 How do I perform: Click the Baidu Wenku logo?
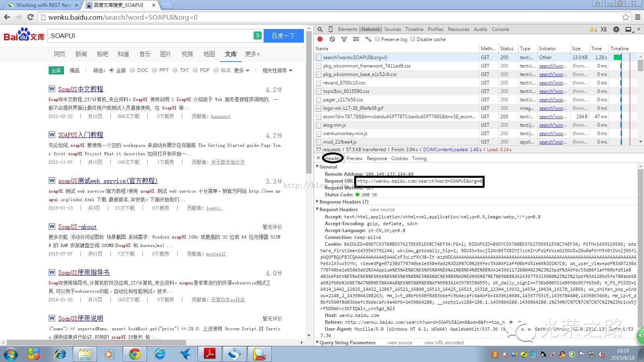pyautogui.click(x=24, y=35)
